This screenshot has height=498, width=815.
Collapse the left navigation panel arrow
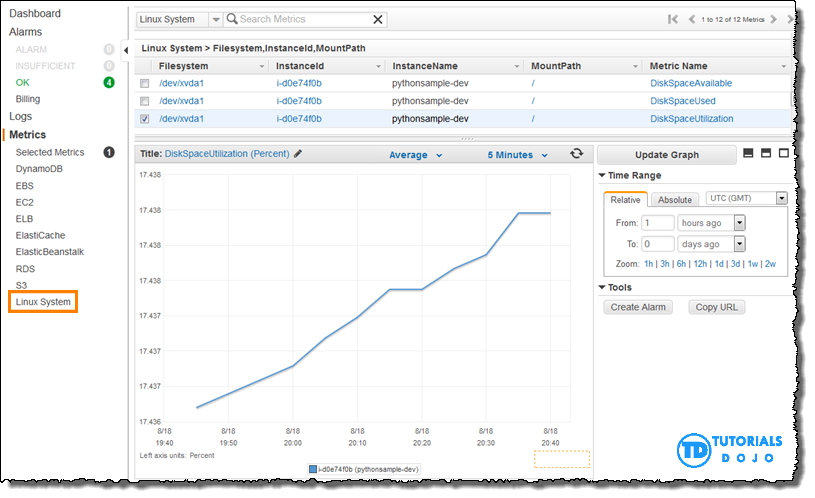pyautogui.click(x=126, y=49)
